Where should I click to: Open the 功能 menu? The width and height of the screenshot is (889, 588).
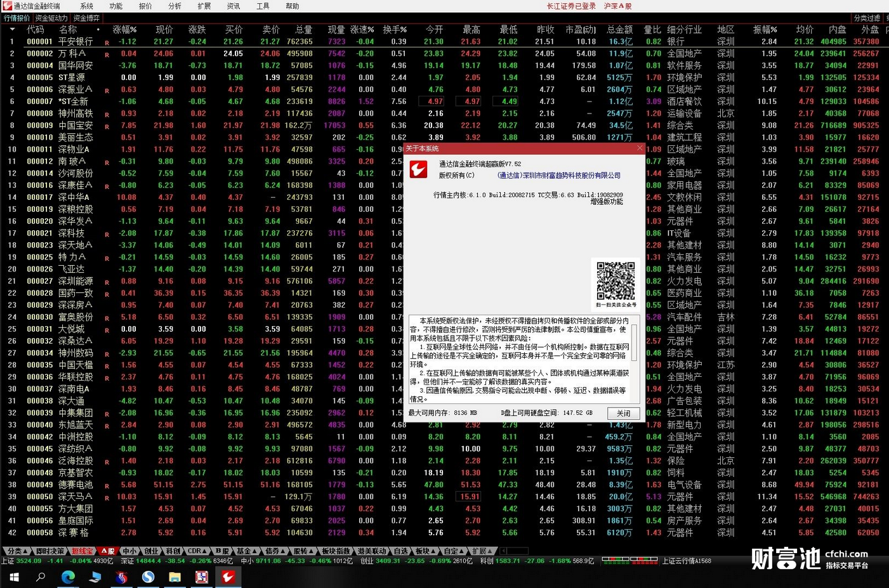116,6
